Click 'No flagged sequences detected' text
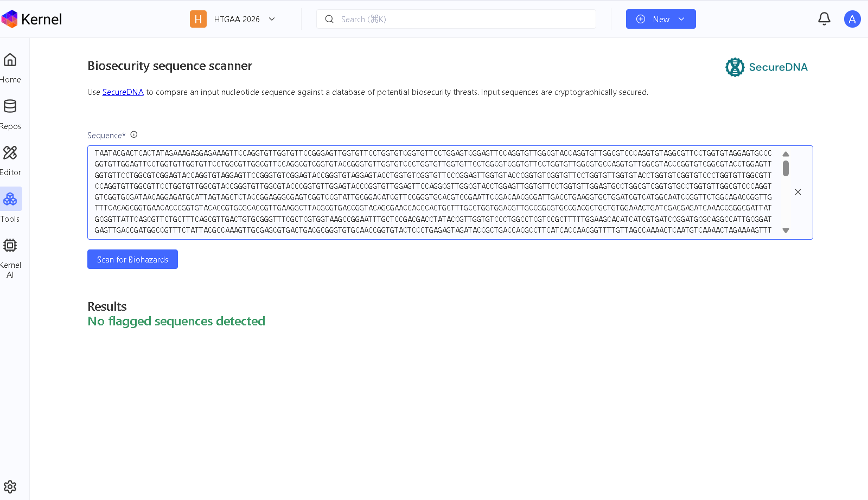Screen dimensions: 868x500 176,321
